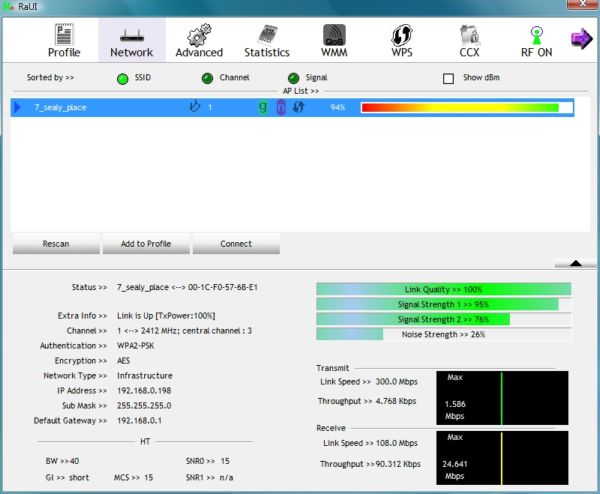The image size is (600, 494).
Task: Click the 802.11n icon in the 7_sealy_place row
Action: click(281, 107)
